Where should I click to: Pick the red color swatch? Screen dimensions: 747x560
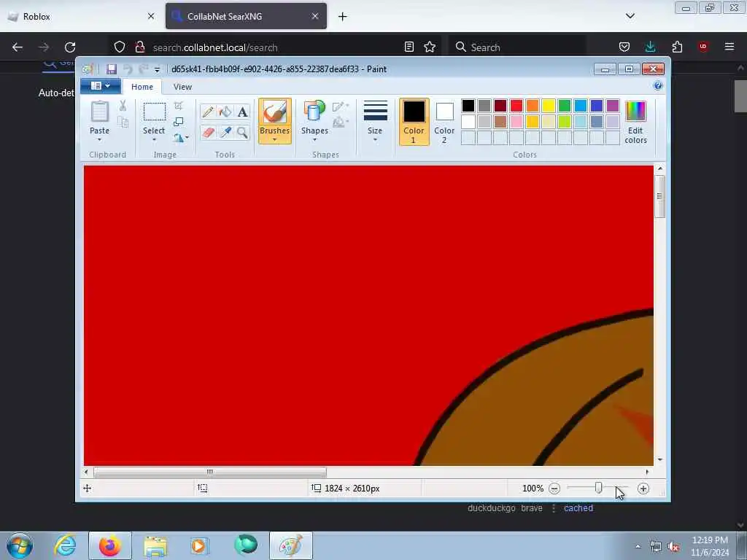coord(516,106)
